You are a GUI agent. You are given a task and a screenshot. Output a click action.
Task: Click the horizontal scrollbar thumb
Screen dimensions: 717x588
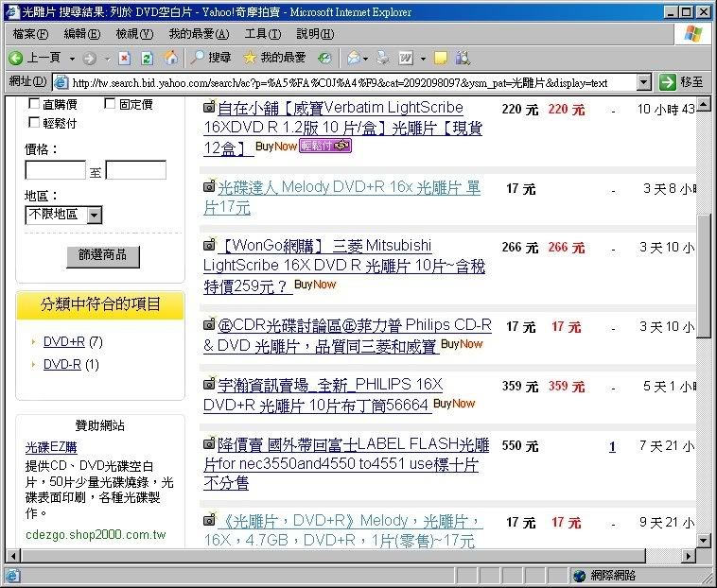[333, 556]
